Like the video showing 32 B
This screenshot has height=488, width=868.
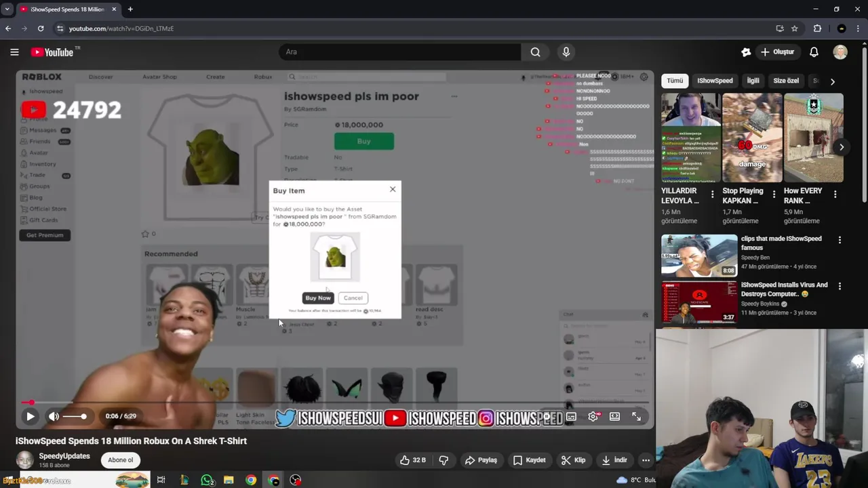click(413, 460)
